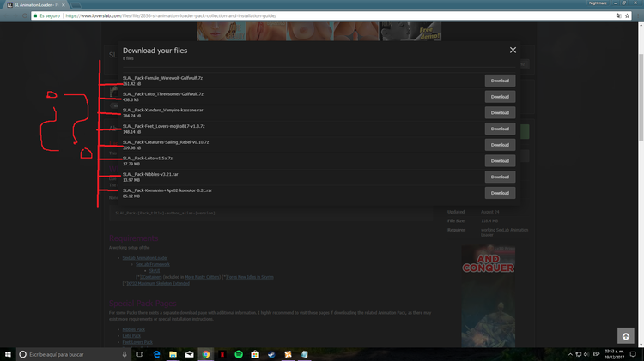The image size is (644, 361).
Task: Open the taskbar clock and calendar
Action: point(615,354)
